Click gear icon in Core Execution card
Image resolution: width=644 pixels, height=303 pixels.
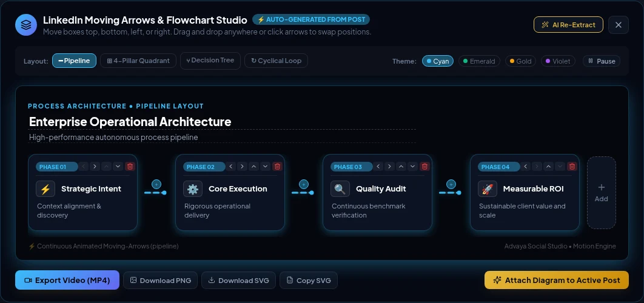click(193, 189)
